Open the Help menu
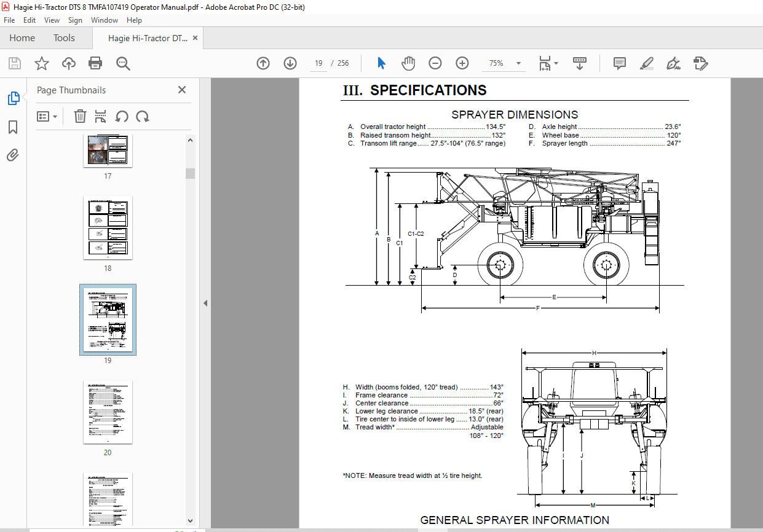This screenshot has height=532, width=763. tap(134, 20)
